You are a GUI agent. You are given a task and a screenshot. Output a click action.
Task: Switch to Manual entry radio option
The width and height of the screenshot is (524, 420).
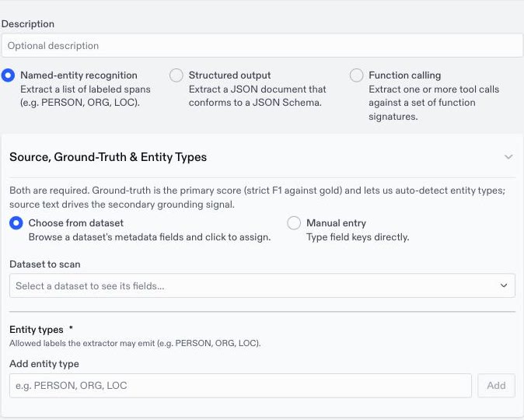pos(294,223)
